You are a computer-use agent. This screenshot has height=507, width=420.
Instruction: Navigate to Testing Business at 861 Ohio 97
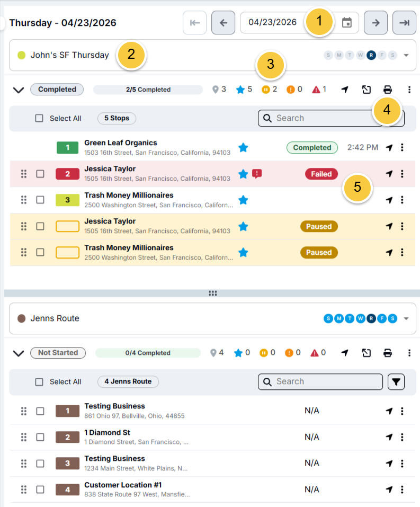(389, 411)
